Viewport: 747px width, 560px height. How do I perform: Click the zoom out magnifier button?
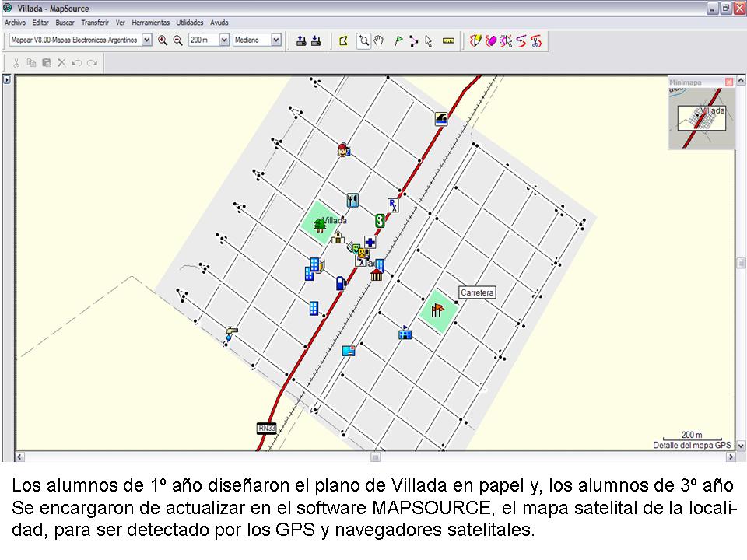pos(177,40)
